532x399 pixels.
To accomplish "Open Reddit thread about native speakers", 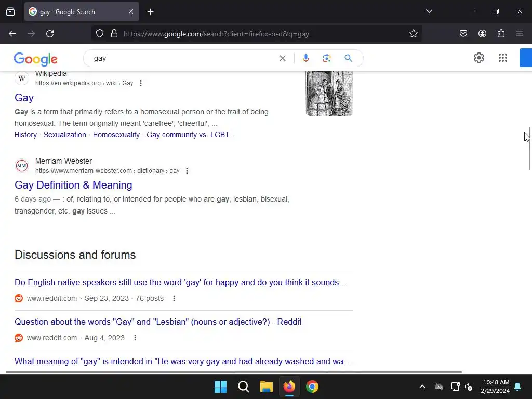I will 180,282.
